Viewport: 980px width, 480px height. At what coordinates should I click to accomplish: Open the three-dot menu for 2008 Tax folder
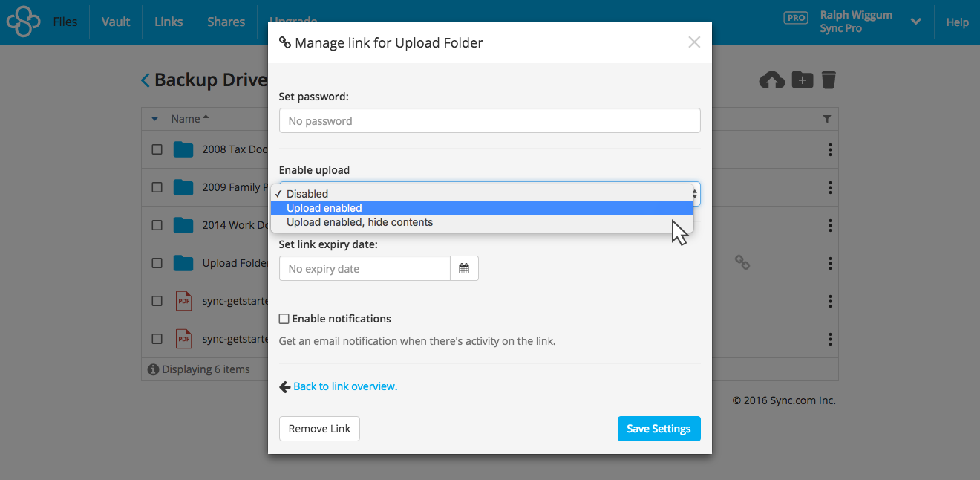829,149
